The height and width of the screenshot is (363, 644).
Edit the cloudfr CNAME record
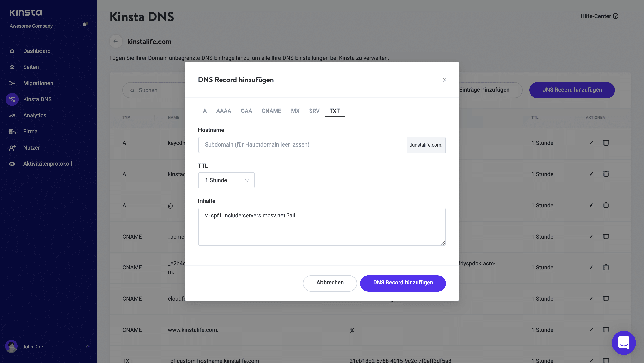click(591, 299)
